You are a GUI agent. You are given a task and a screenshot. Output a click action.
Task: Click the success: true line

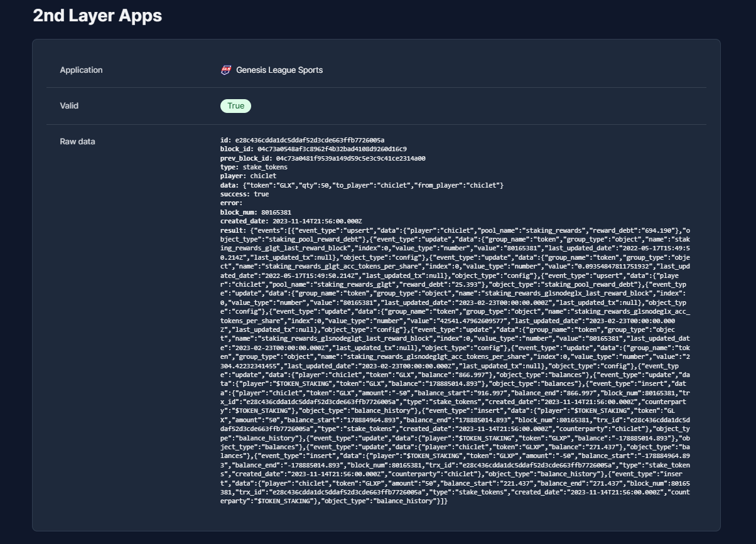pyautogui.click(x=244, y=195)
